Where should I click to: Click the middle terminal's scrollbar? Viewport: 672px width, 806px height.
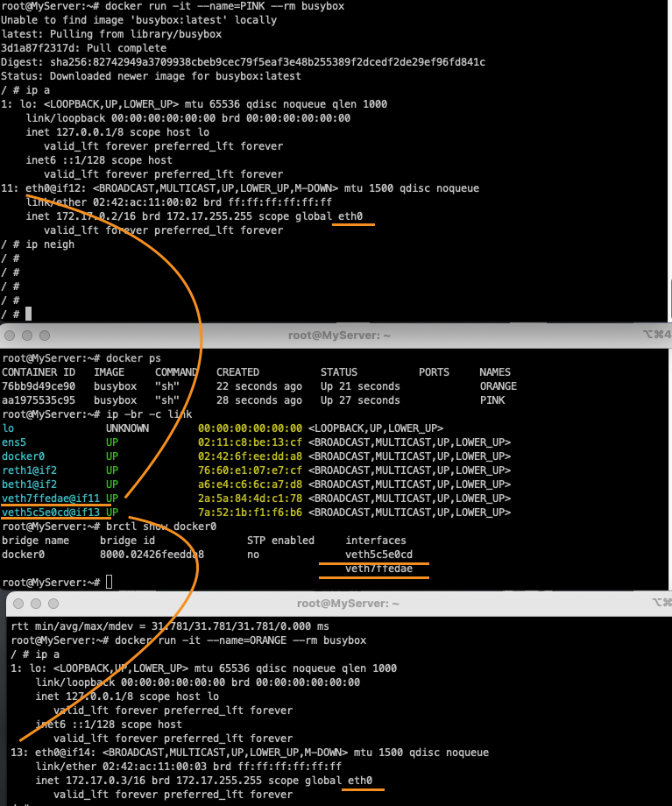[670, 468]
